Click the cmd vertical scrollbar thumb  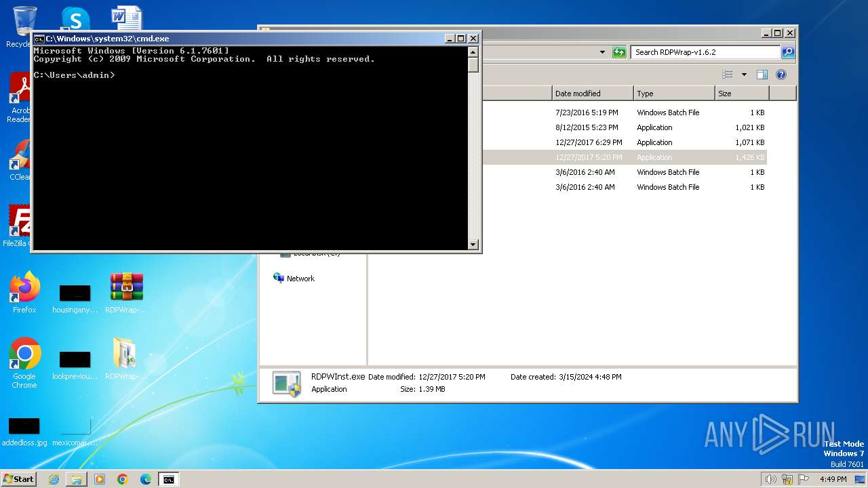tap(473, 65)
